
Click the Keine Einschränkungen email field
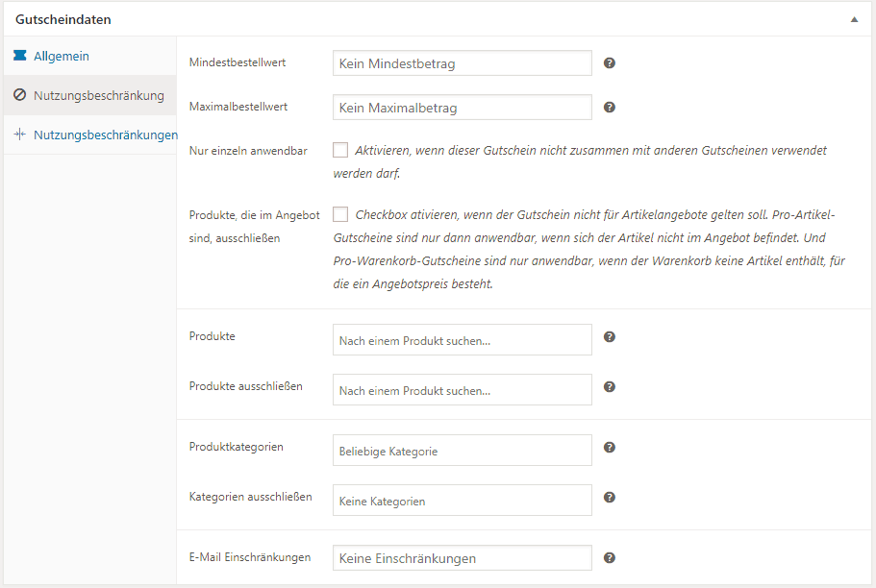click(x=462, y=557)
